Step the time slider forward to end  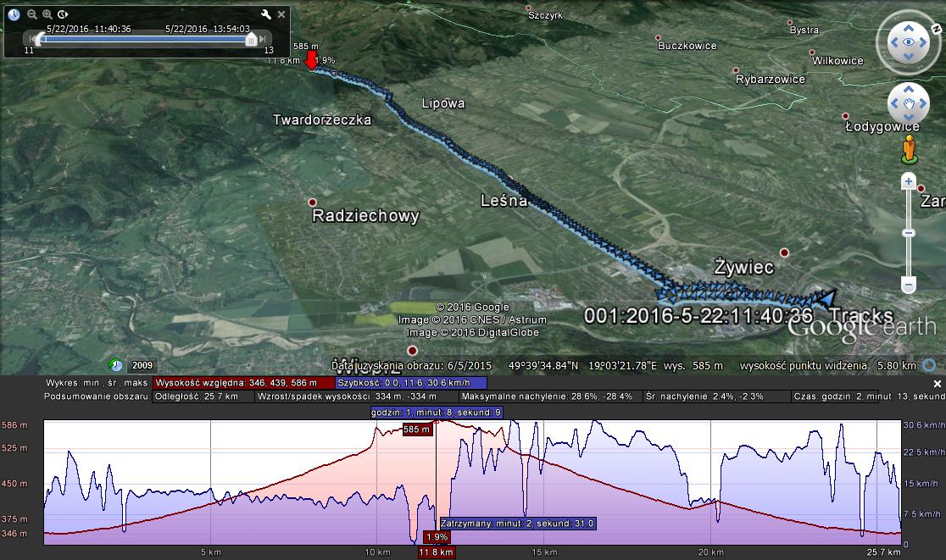pyautogui.click(x=263, y=38)
